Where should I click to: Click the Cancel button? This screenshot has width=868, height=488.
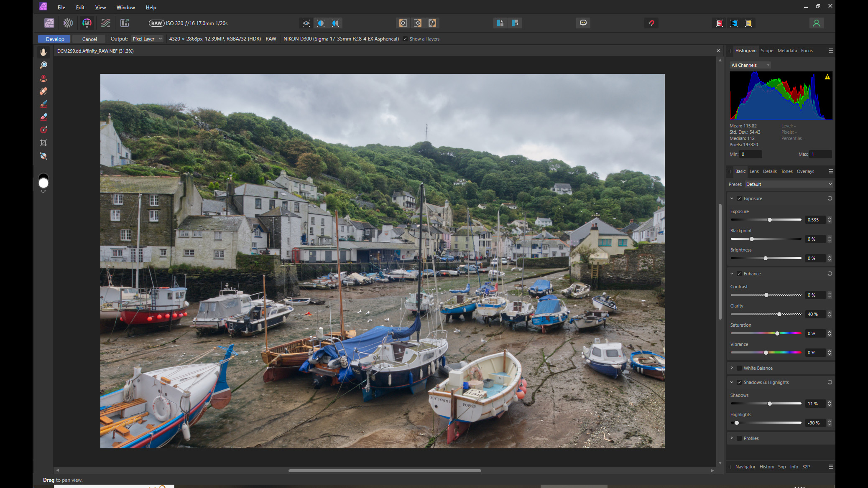click(89, 39)
